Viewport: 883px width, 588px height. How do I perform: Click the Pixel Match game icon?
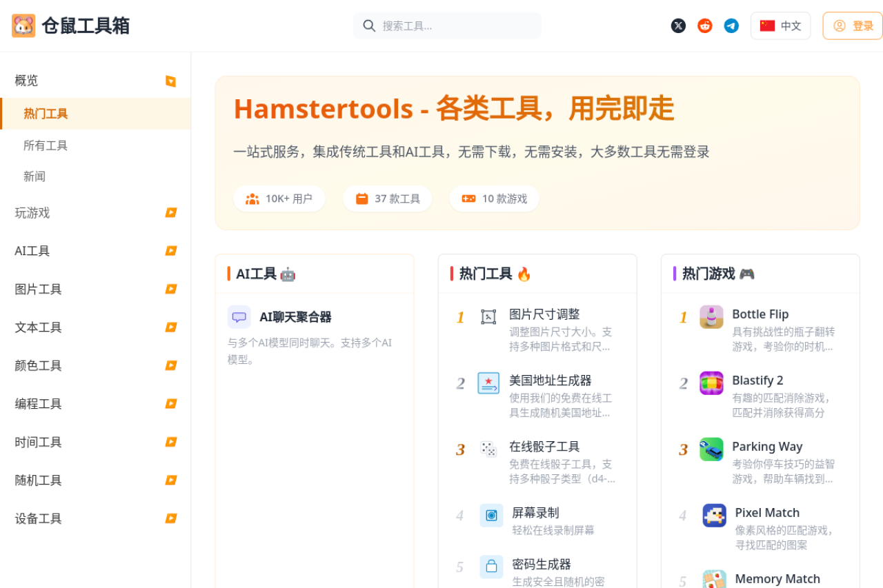[714, 515]
